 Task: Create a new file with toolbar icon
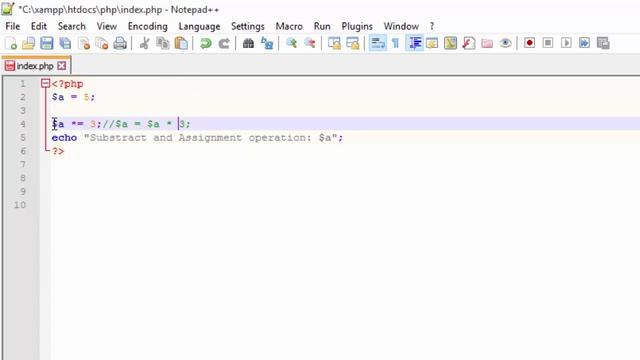(11, 43)
